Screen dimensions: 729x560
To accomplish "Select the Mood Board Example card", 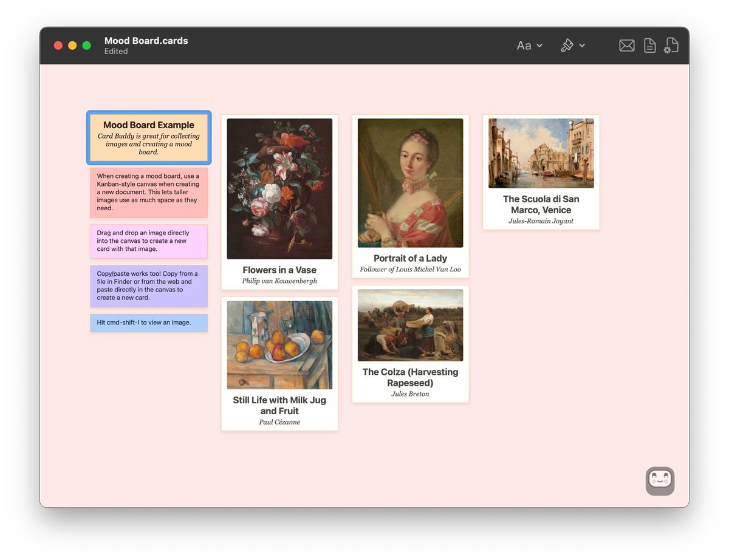I will (x=148, y=137).
